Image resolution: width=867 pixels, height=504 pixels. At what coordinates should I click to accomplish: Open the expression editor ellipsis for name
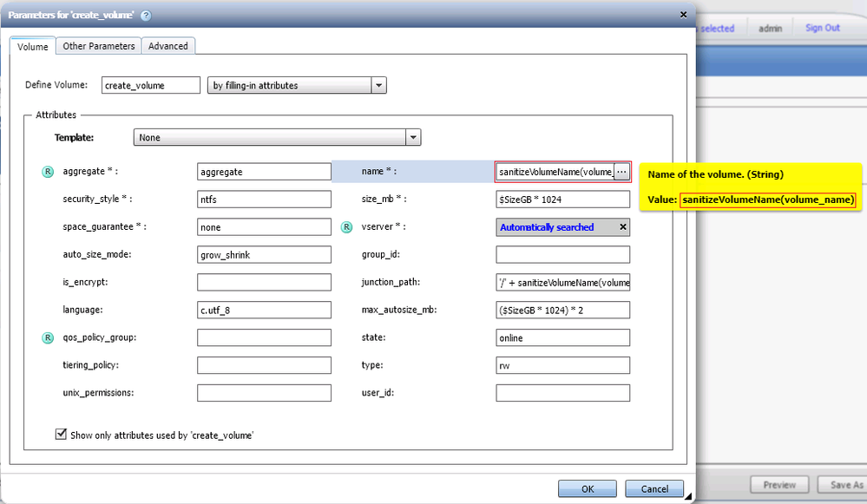point(621,172)
